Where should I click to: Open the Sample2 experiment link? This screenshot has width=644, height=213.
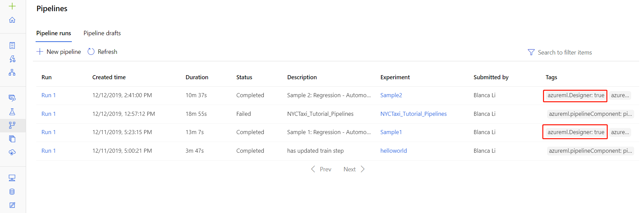[391, 95]
